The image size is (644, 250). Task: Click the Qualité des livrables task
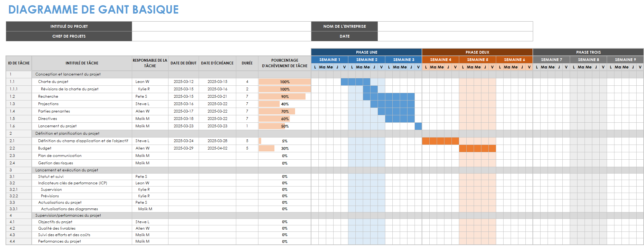coord(57,228)
